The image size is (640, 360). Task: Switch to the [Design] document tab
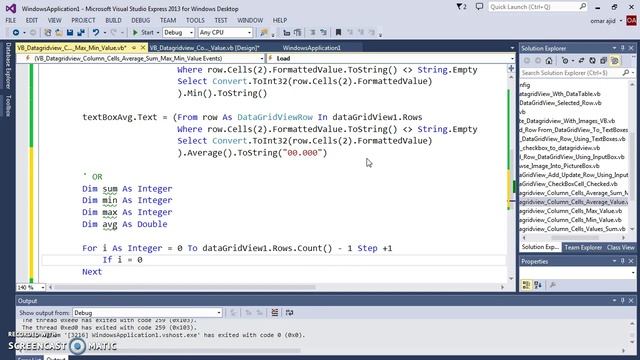pyautogui.click(x=204, y=48)
